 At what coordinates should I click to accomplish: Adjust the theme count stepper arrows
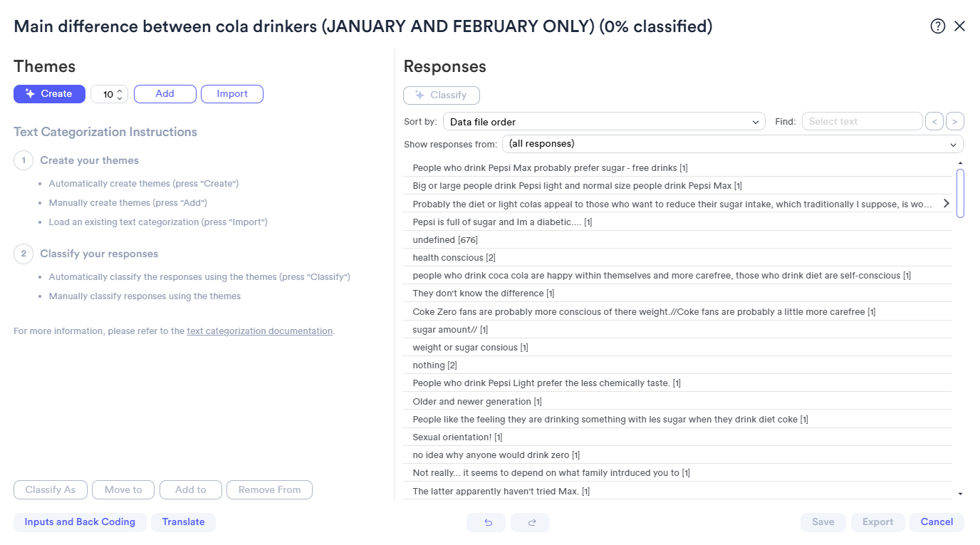(x=120, y=94)
